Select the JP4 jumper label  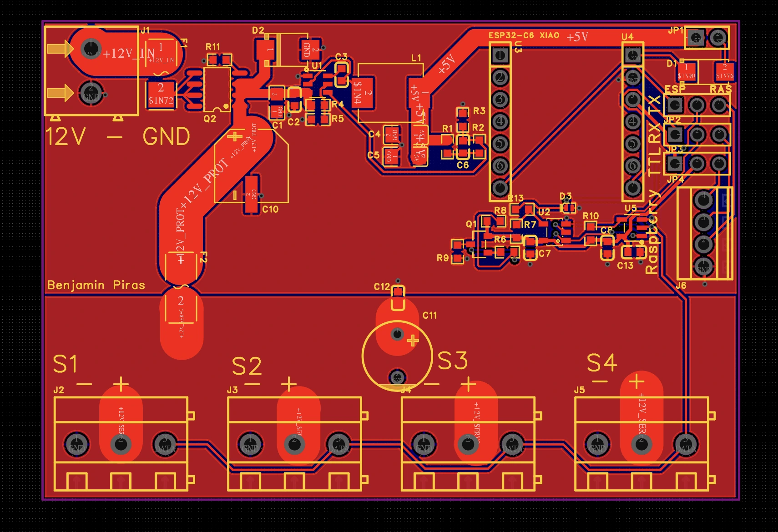click(676, 180)
